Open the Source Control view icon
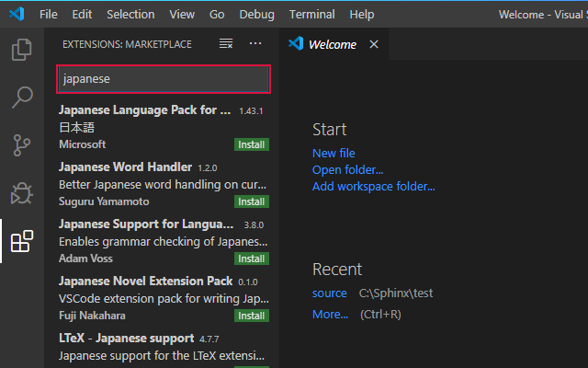588x368 pixels. [22, 145]
